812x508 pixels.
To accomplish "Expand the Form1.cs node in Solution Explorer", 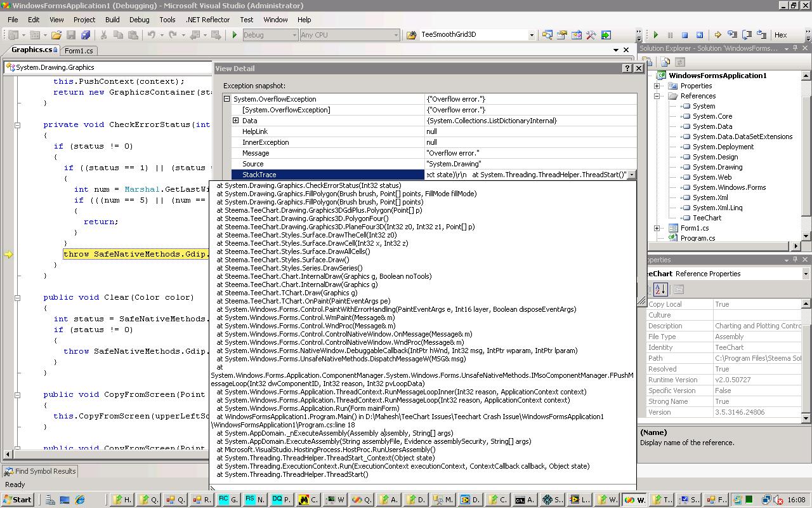I will [657, 228].
